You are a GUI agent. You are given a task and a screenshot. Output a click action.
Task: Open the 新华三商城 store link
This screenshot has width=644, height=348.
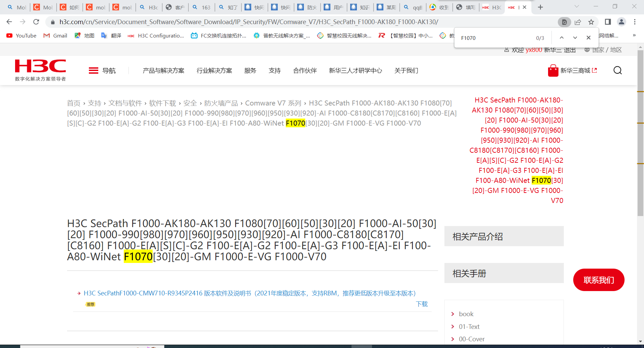click(x=572, y=70)
